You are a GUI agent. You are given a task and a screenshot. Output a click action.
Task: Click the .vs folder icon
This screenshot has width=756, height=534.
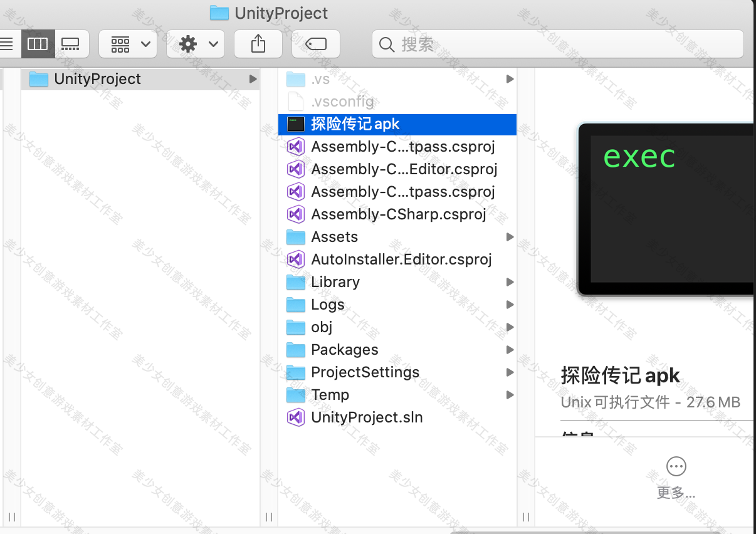click(x=296, y=79)
